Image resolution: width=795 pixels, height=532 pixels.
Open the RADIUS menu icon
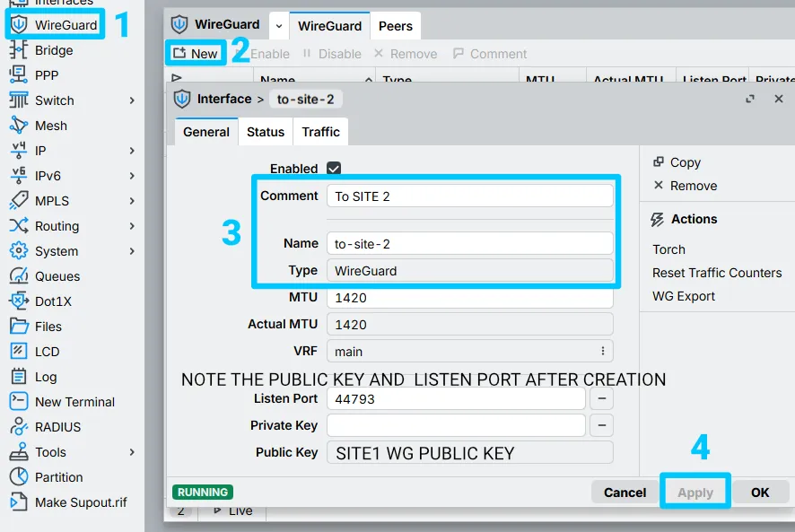tap(18, 426)
